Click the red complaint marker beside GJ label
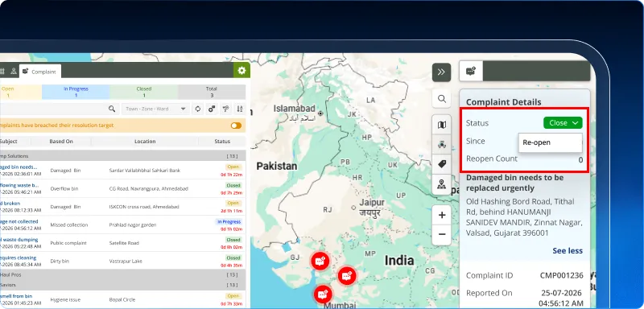The width and height of the screenshot is (644, 309). coord(319,261)
